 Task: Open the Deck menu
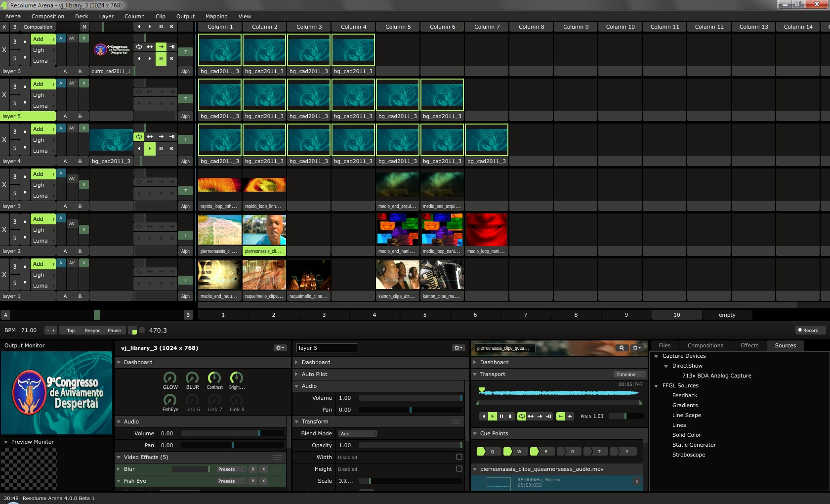(x=82, y=16)
